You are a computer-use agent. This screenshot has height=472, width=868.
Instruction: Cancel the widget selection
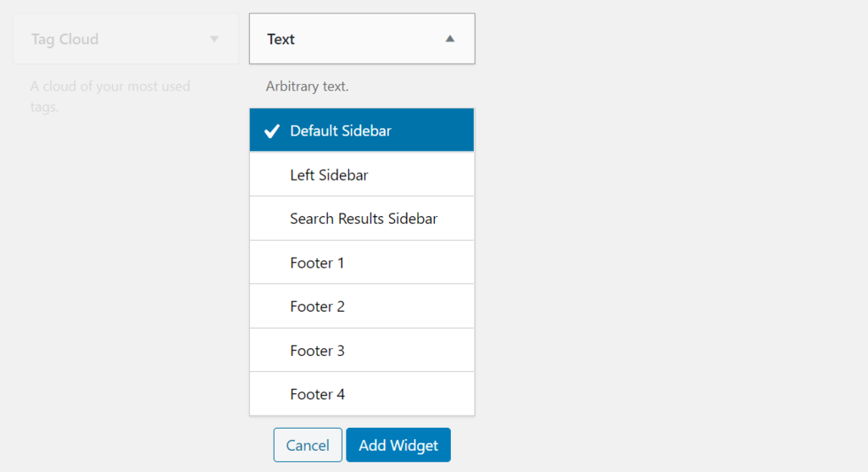(x=308, y=445)
